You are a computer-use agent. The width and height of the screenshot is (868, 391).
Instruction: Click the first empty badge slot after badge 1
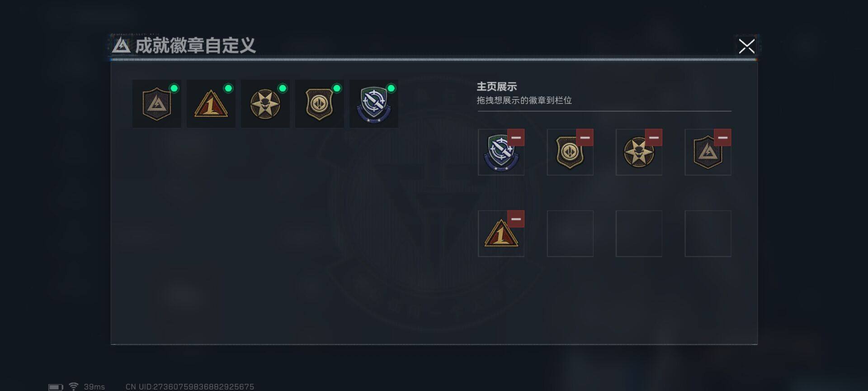pyautogui.click(x=570, y=234)
